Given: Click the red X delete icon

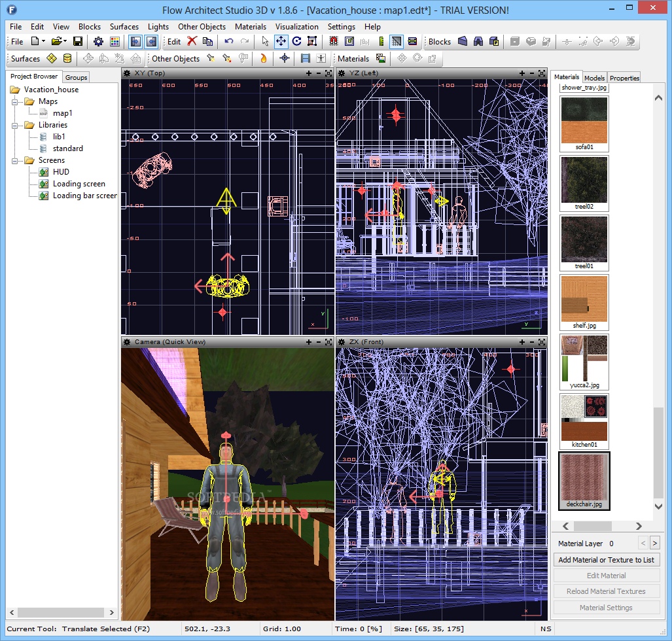Looking at the screenshot, I should [192, 42].
